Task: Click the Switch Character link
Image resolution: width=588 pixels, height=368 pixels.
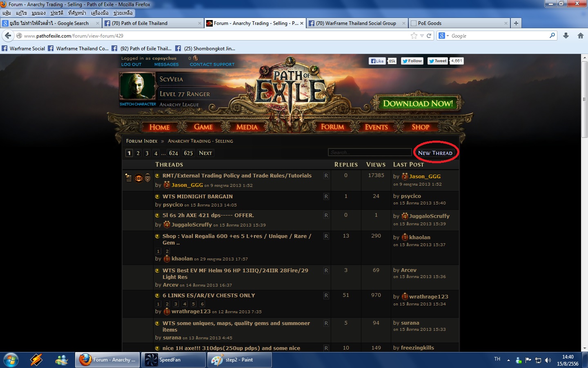Action: [138, 104]
